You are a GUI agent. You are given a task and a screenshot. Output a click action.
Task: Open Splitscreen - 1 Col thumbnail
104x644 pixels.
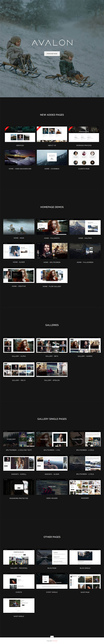[x=52, y=439]
